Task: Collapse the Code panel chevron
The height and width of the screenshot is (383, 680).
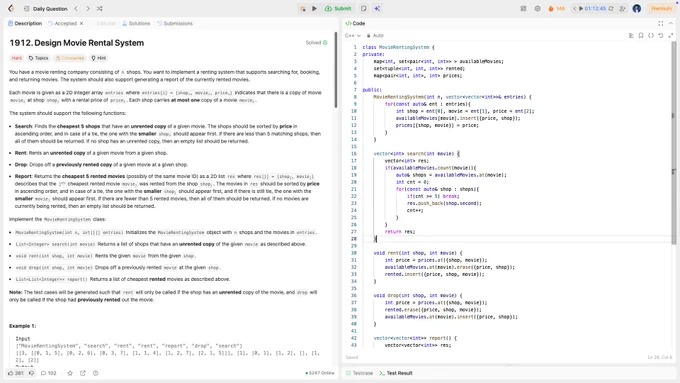Action: tap(670, 23)
